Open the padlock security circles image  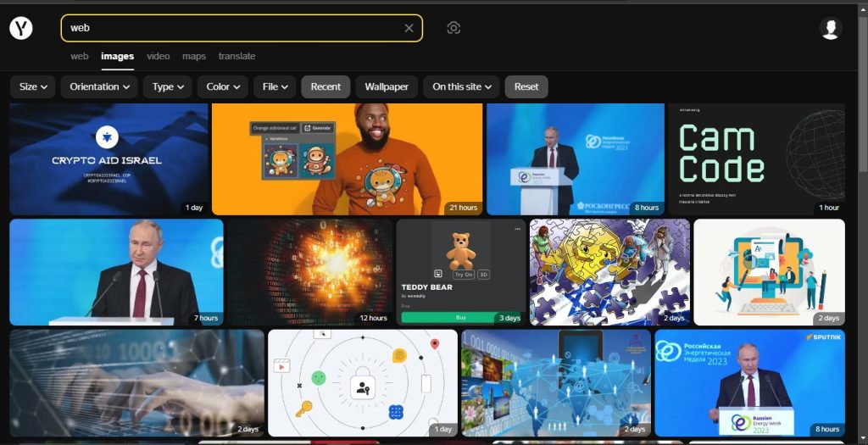[363, 383]
